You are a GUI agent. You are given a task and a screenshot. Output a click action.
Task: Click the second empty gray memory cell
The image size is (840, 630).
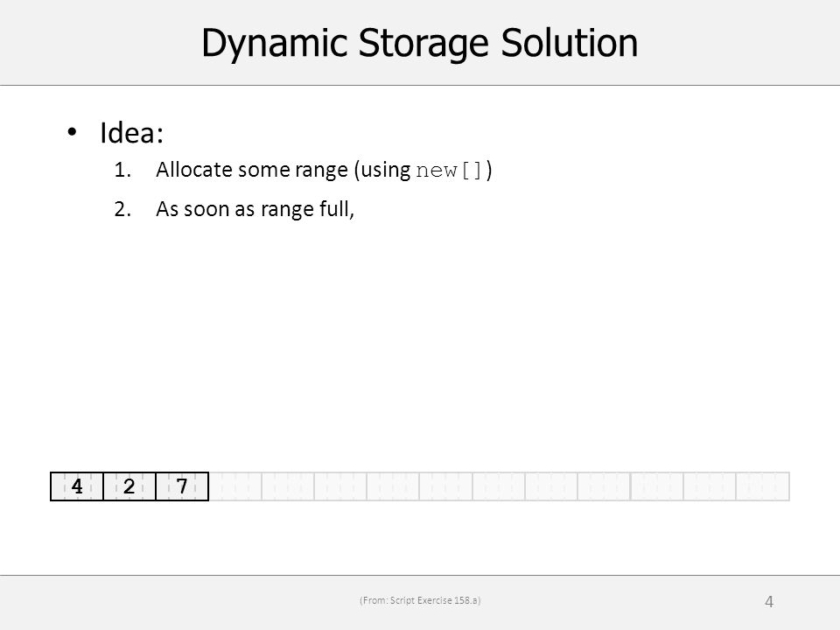coord(287,486)
